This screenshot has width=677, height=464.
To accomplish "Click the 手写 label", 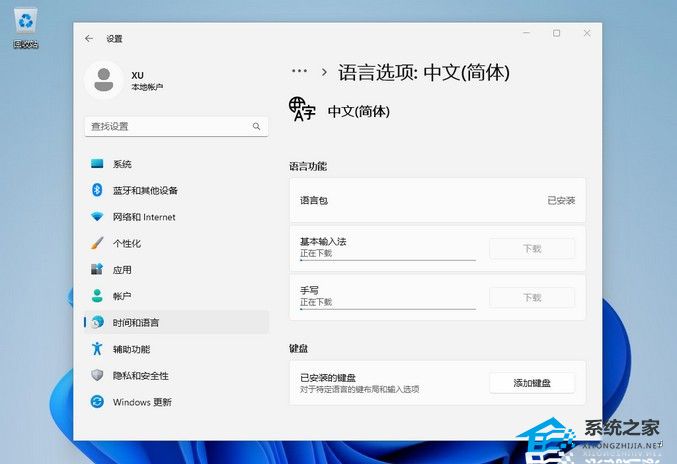I will (x=309, y=290).
